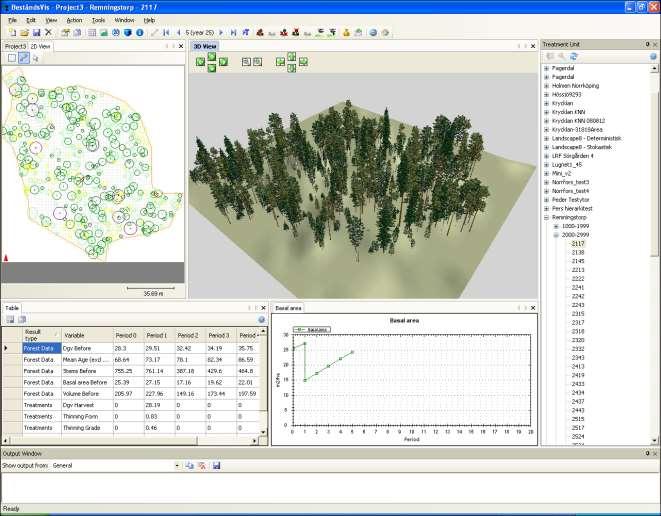Click the clear output icon in Output Window
661x516 pixels.
(x=202, y=465)
